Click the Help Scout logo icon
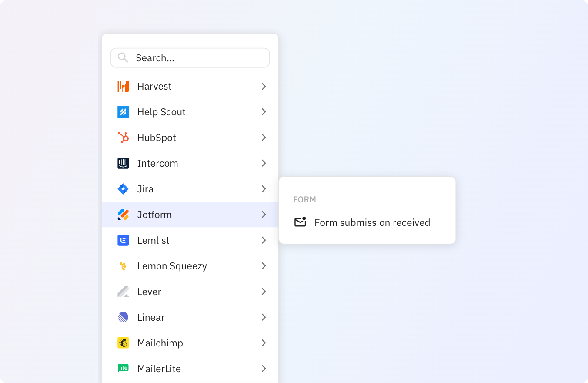This screenshot has height=383, width=588. [123, 112]
